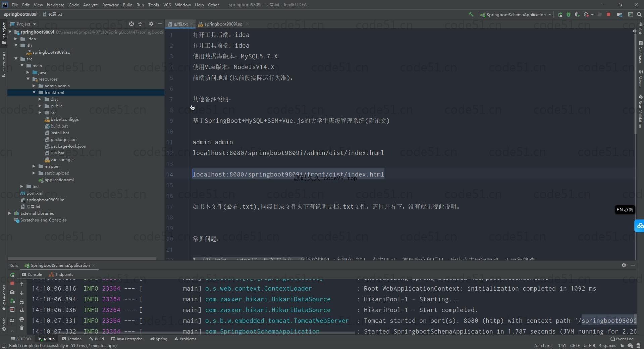Collapse the front.front folder
This screenshot has height=349, width=644.
click(x=34, y=92)
